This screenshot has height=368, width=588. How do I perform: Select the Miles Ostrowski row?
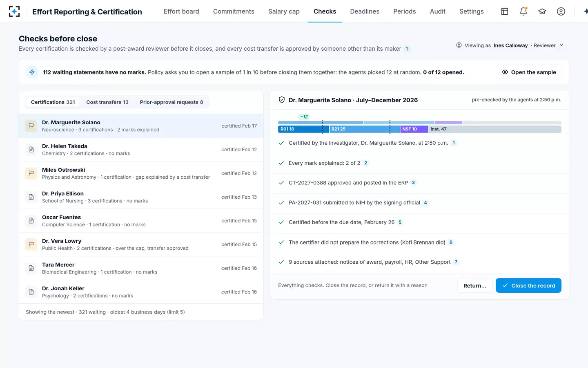(x=141, y=173)
